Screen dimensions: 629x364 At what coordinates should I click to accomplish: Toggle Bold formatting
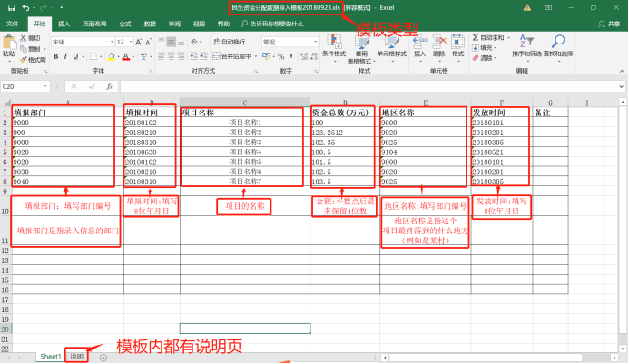pyautogui.click(x=55, y=56)
